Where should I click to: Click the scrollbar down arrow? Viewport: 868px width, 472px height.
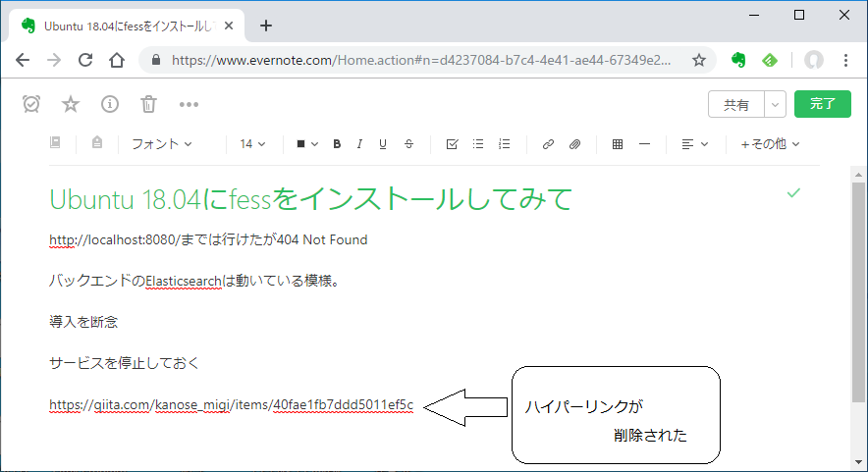tap(858, 462)
